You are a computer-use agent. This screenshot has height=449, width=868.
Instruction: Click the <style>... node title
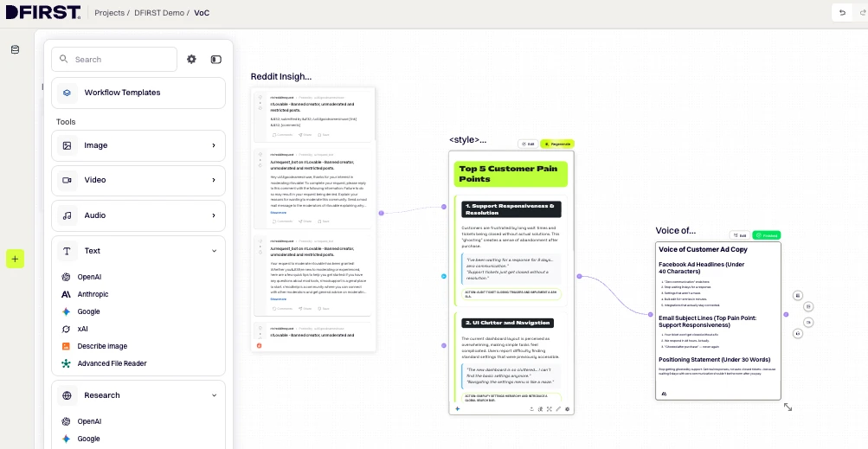468,140
